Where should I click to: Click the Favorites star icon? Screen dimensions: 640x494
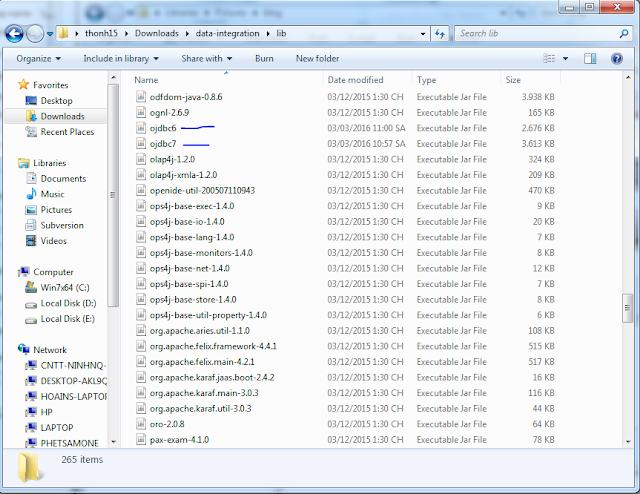point(23,85)
